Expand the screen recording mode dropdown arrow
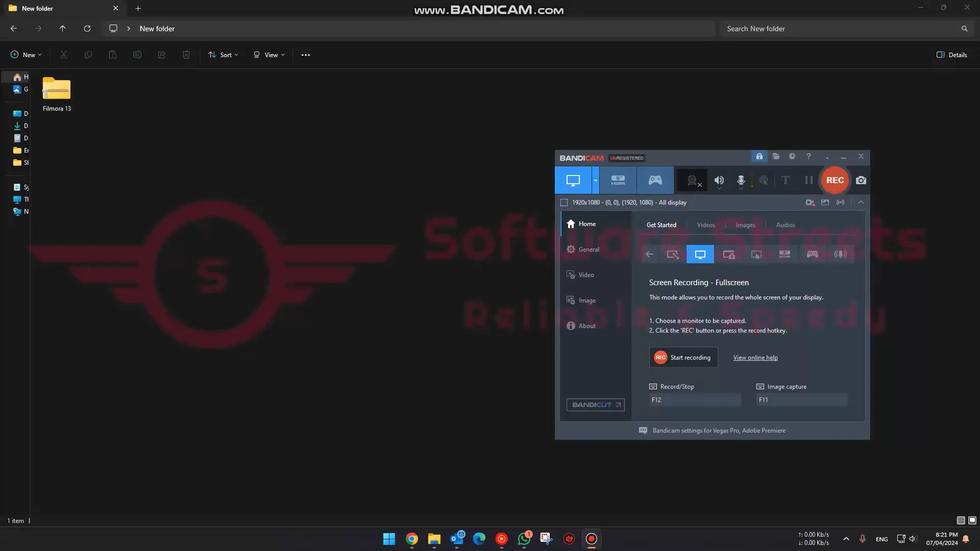The image size is (980, 551). click(x=595, y=180)
